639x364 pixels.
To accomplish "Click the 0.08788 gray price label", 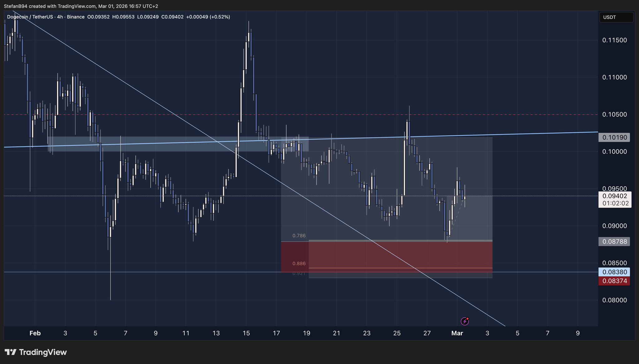I will coord(614,241).
